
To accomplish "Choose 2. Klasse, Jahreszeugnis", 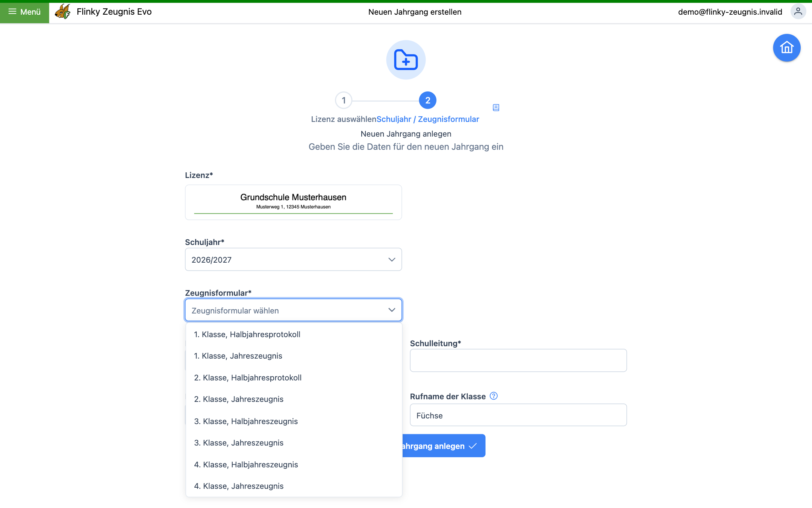I will pos(294,399).
